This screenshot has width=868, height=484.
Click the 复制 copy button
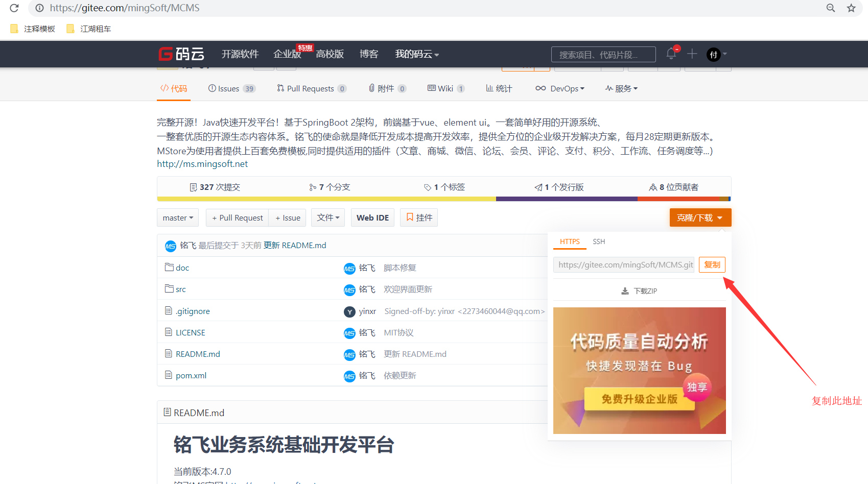point(712,264)
